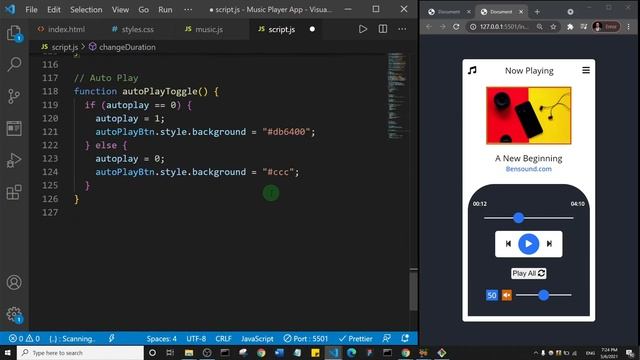Stop Live Server on Port 5501
The height and width of the screenshot is (360, 640).
click(306, 338)
